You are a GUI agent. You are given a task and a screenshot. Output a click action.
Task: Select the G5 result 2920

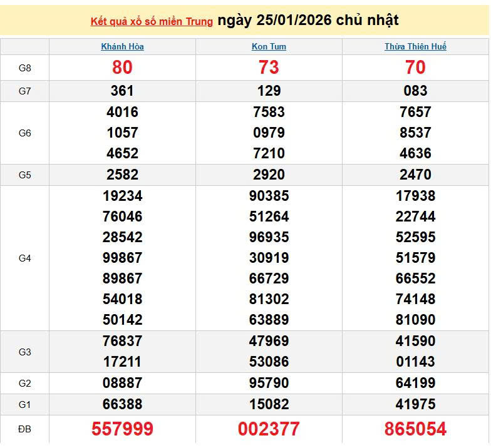point(269,175)
